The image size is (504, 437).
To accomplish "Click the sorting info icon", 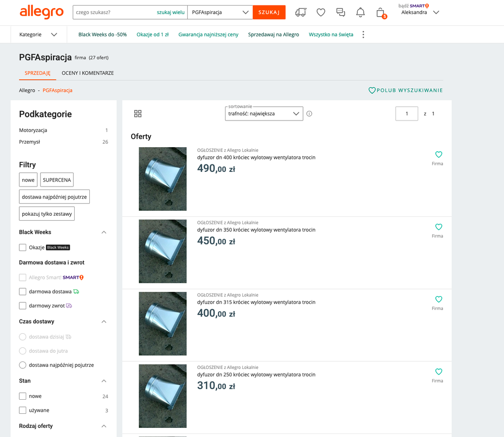I will 309,114.
